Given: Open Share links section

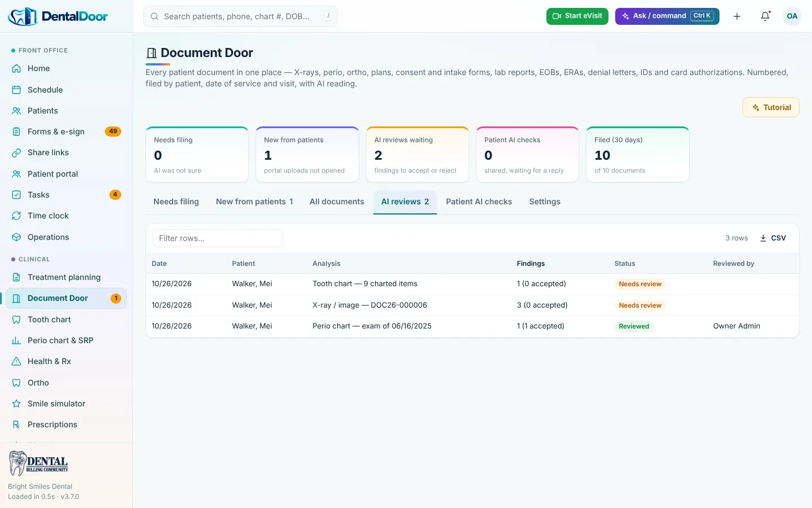Looking at the screenshot, I should click(x=66, y=152).
